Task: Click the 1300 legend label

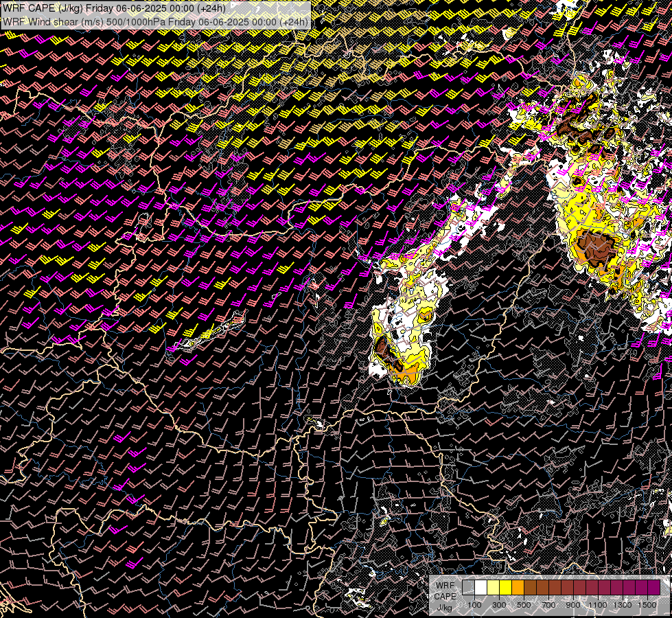Action: 623,605
